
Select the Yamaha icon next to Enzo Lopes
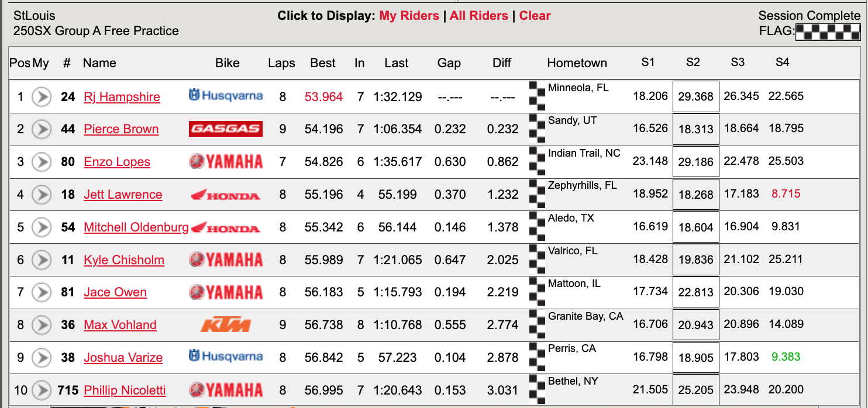pos(227,161)
